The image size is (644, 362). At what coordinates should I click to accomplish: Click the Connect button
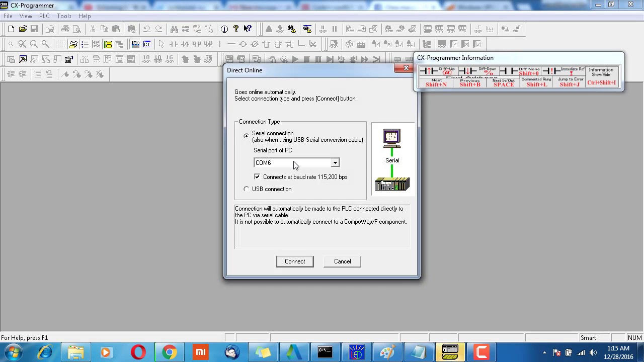(295, 261)
